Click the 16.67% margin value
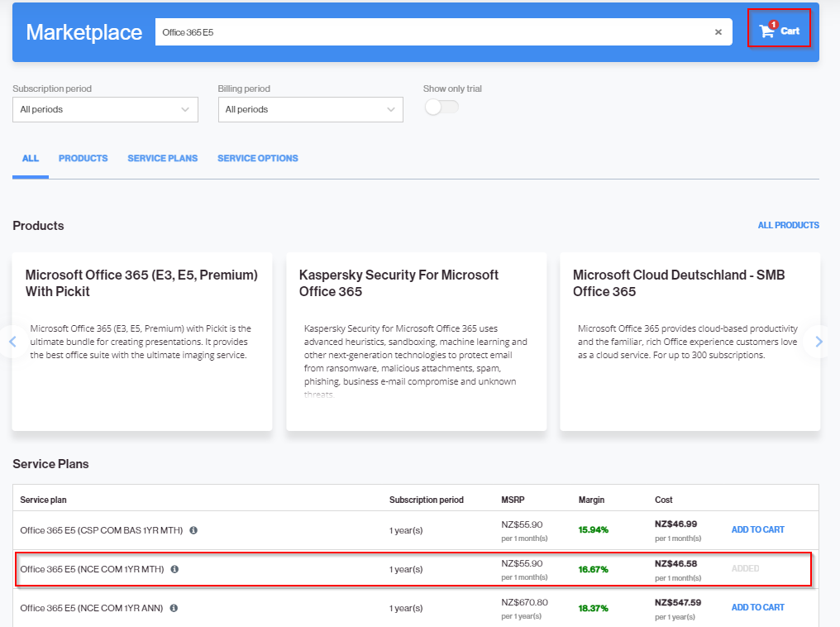Viewport: 840px width, 627px height. 593,569
